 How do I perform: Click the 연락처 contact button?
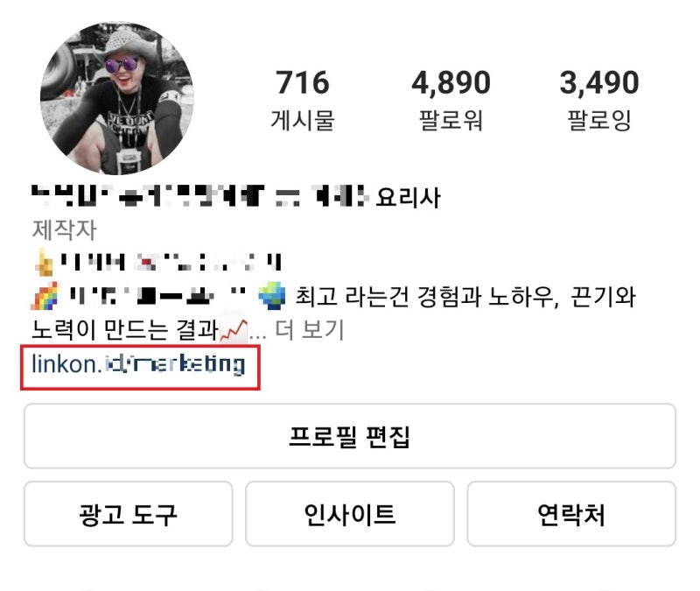pos(571,514)
